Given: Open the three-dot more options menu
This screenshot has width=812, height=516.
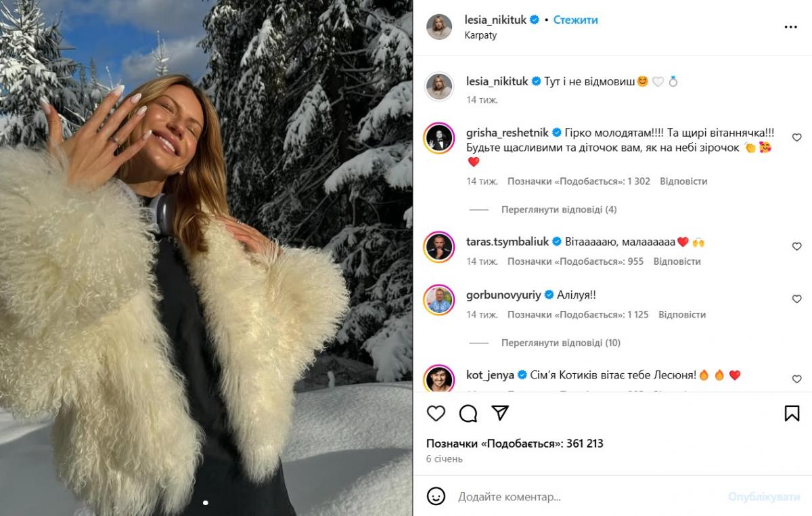Looking at the screenshot, I should (x=790, y=27).
